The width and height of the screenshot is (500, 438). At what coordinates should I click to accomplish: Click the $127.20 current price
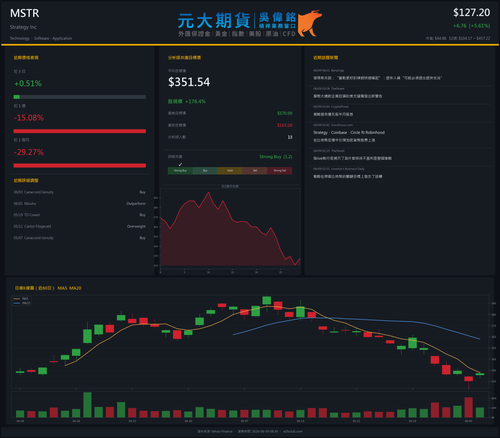pos(471,13)
